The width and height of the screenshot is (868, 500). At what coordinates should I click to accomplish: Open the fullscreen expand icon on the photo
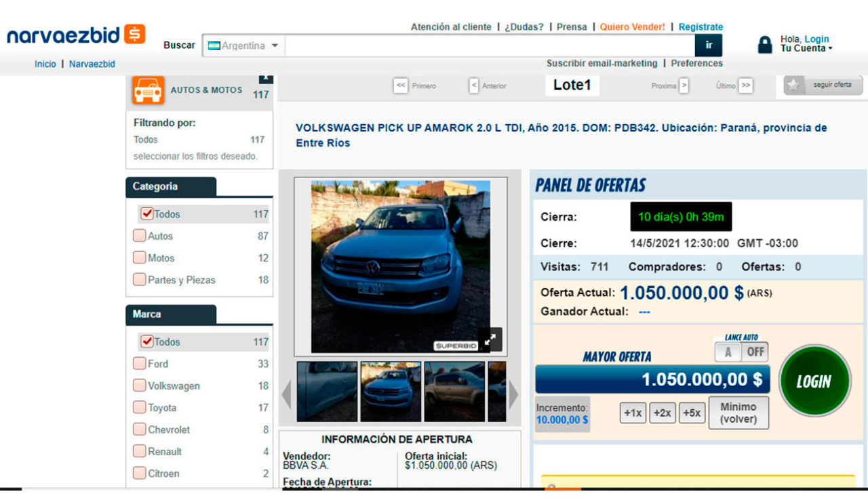pos(490,339)
